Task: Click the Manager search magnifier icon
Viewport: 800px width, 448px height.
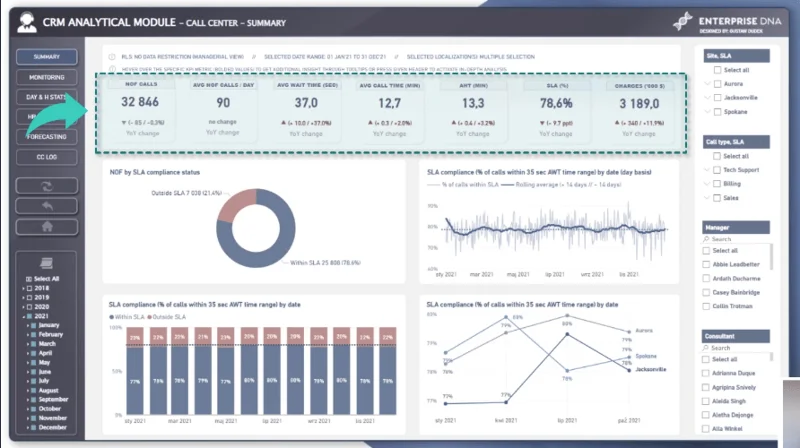Action: coord(706,239)
